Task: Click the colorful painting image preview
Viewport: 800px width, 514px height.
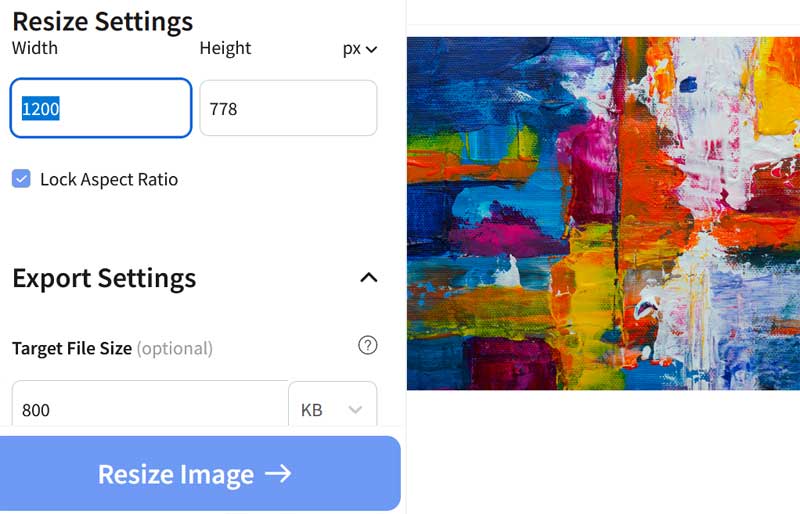Action: (603, 213)
